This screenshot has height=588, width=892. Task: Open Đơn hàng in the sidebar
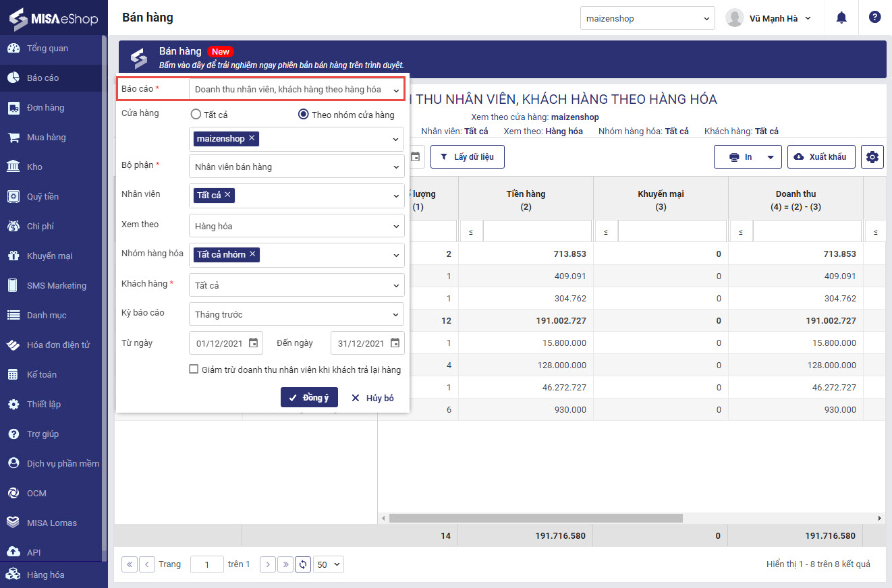[x=45, y=108]
